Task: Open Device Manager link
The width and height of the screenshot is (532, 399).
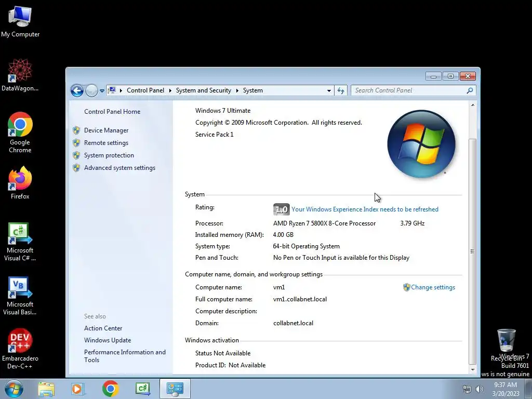Action: coord(106,130)
